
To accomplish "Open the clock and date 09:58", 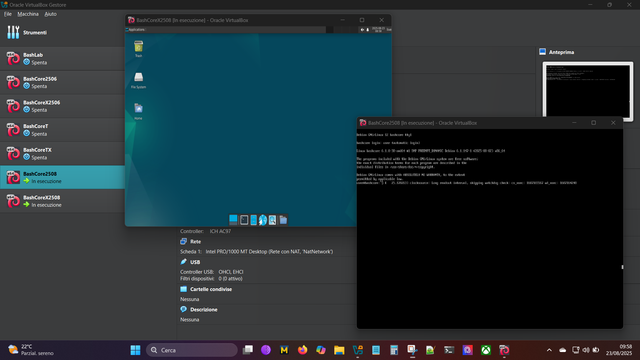I will [619, 350].
